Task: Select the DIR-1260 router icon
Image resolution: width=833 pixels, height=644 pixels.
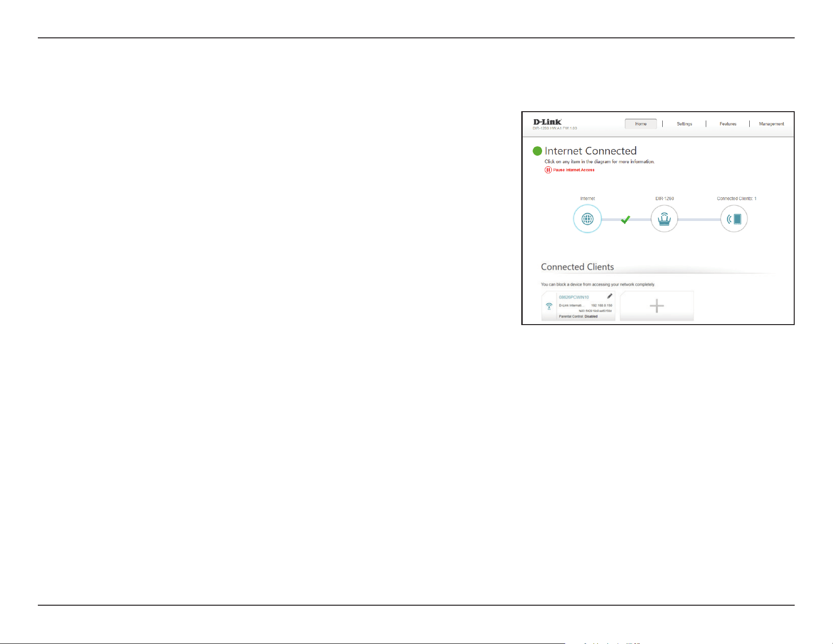Action: [664, 219]
